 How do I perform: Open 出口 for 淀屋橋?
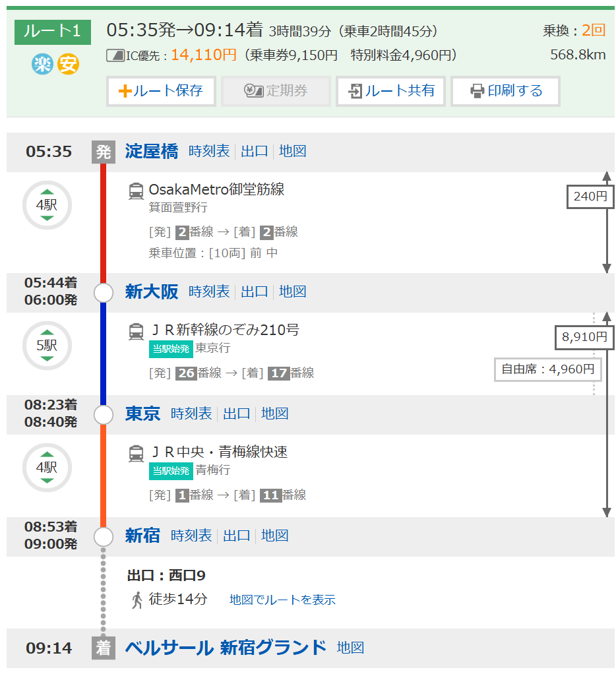(254, 151)
